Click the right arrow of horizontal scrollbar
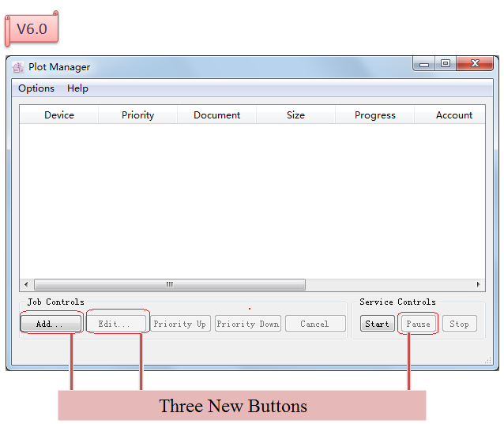Screen dimensions: 504x424 pyautogui.click(x=479, y=285)
